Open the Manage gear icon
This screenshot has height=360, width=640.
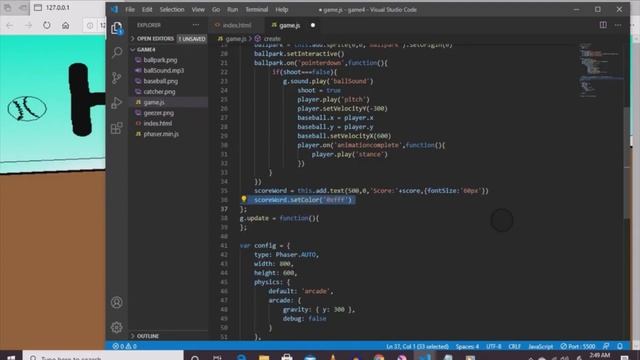117,327
